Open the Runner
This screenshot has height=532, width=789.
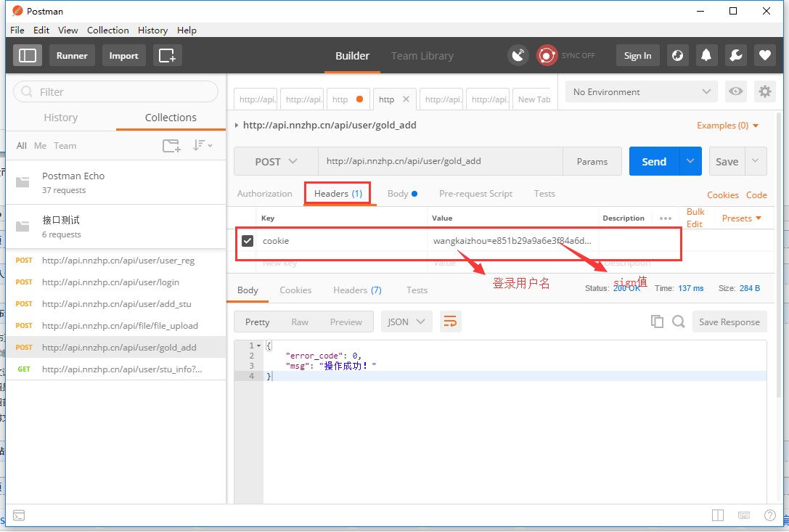tap(72, 55)
